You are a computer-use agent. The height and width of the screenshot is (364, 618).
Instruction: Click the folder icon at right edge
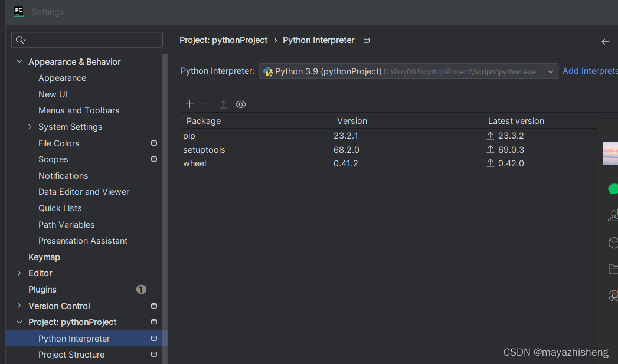[x=613, y=269]
